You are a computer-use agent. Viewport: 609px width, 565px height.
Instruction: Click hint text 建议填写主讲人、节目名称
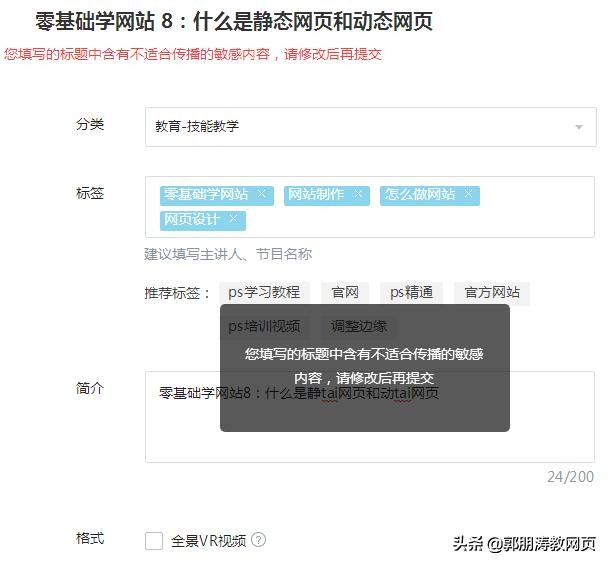click(228, 254)
